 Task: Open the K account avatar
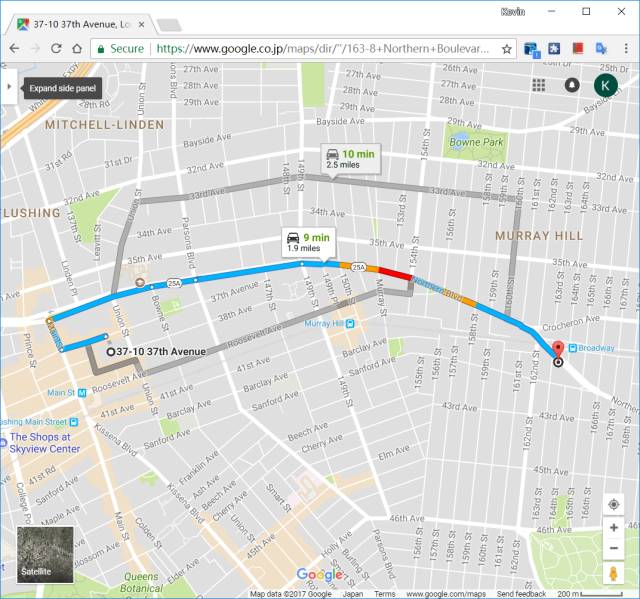tap(605, 85)
